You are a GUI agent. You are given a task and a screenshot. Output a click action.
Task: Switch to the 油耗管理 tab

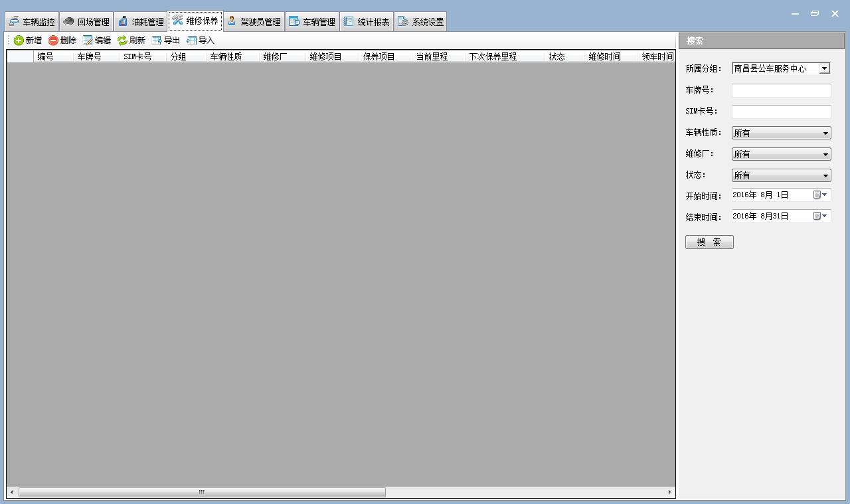pos(141,22)
